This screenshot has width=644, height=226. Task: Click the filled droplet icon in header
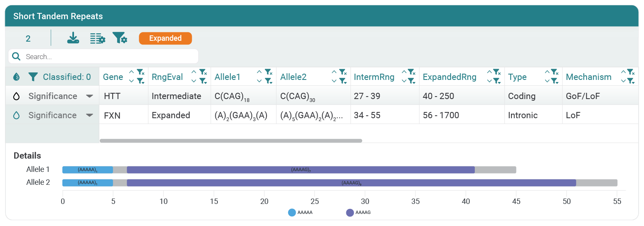(x=16, y=77)
